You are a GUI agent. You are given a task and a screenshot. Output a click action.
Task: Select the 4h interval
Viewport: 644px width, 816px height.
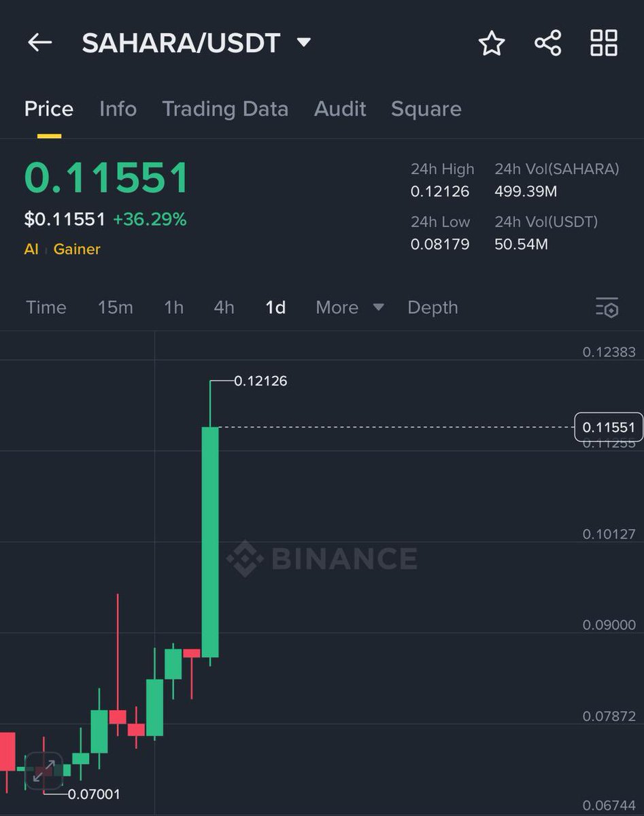(224, 307)
